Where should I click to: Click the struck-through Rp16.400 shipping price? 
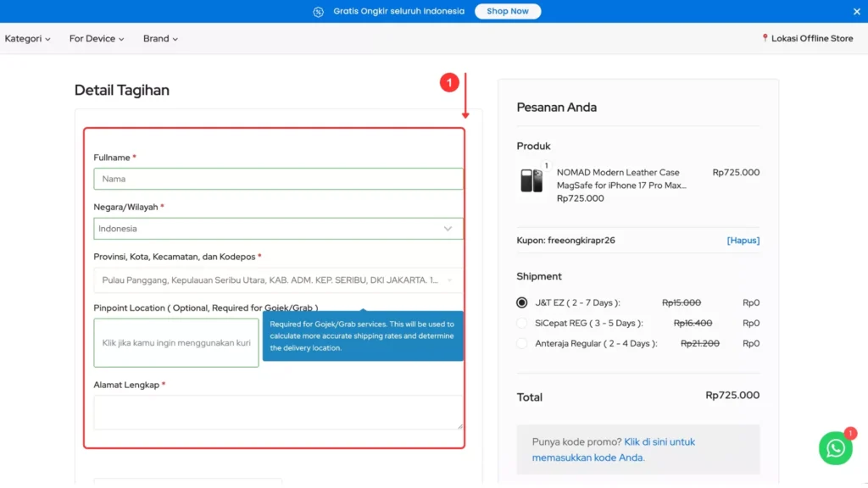coord(693,323)
